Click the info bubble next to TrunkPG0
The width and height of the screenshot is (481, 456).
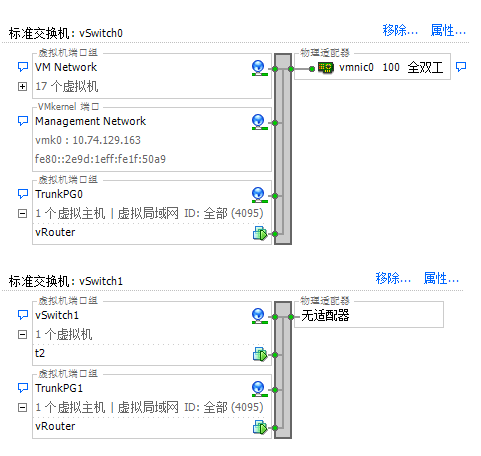coord(22,194)
